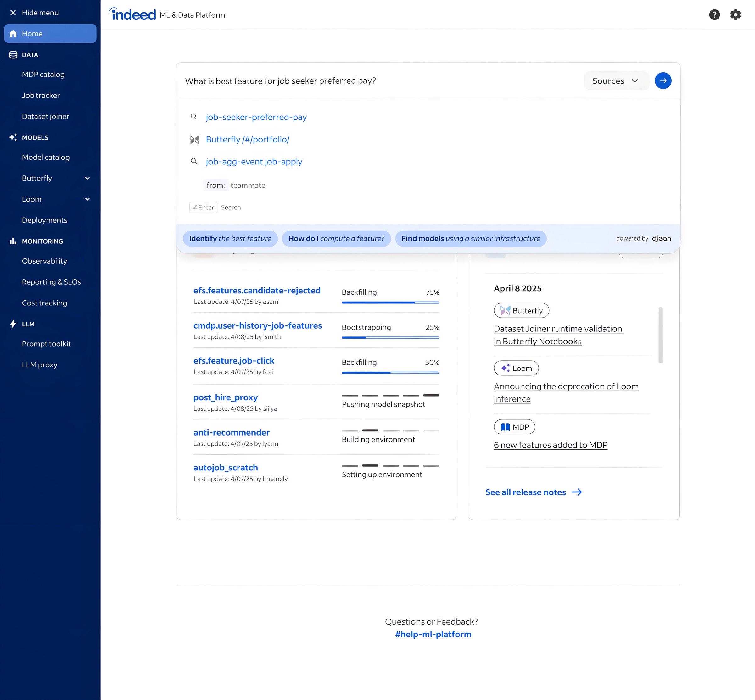Click the Butterfly release tag

[x=522, y=311]
